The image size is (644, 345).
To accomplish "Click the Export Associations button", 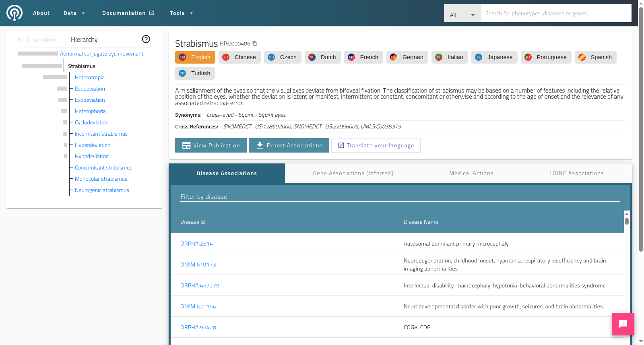I will click(x=289, y=145).
